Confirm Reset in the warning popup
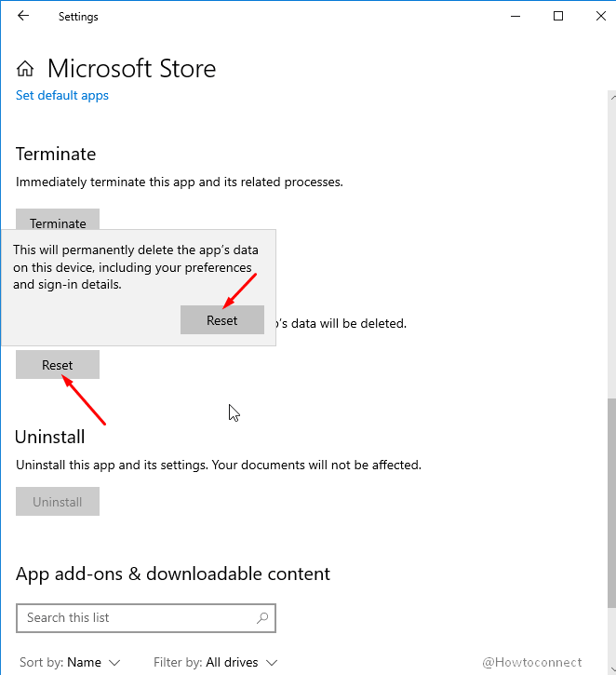This screenshot has width=616, height=675. 222,320
